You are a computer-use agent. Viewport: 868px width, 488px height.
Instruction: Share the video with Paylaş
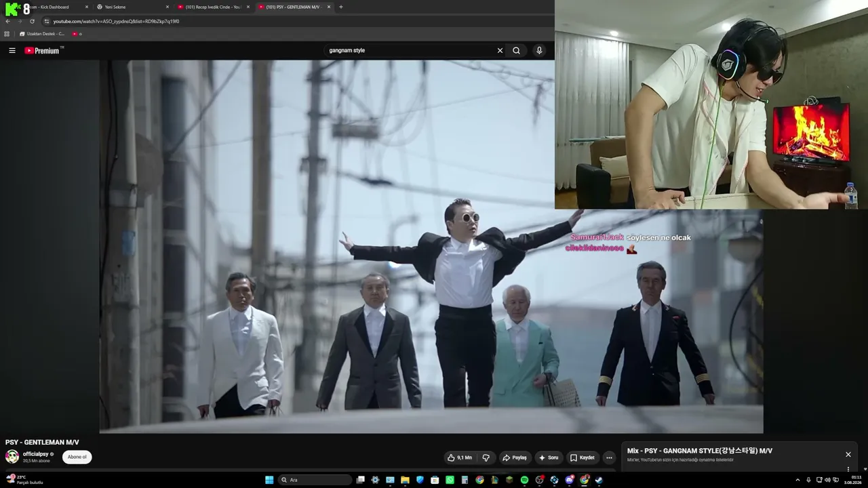point(514,457)
